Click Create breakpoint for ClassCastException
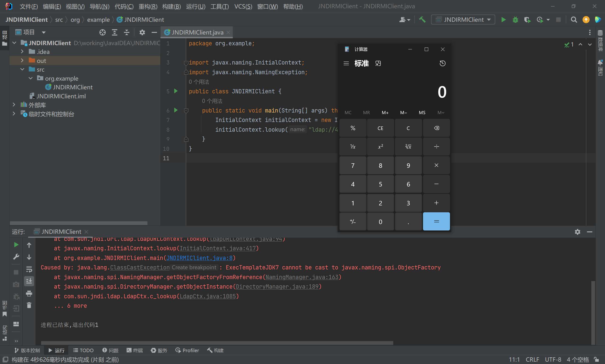 194,267
